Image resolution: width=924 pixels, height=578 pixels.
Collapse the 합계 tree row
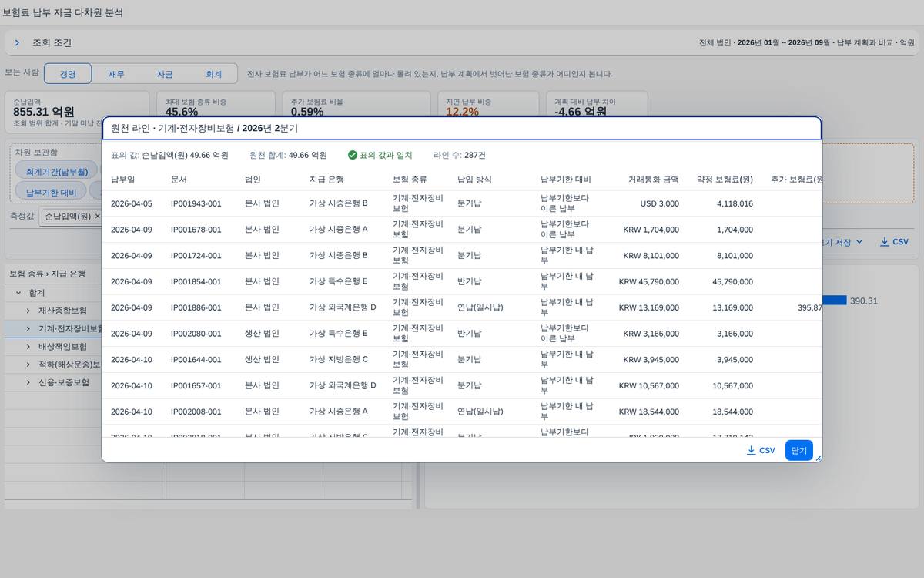pos(18,293)
